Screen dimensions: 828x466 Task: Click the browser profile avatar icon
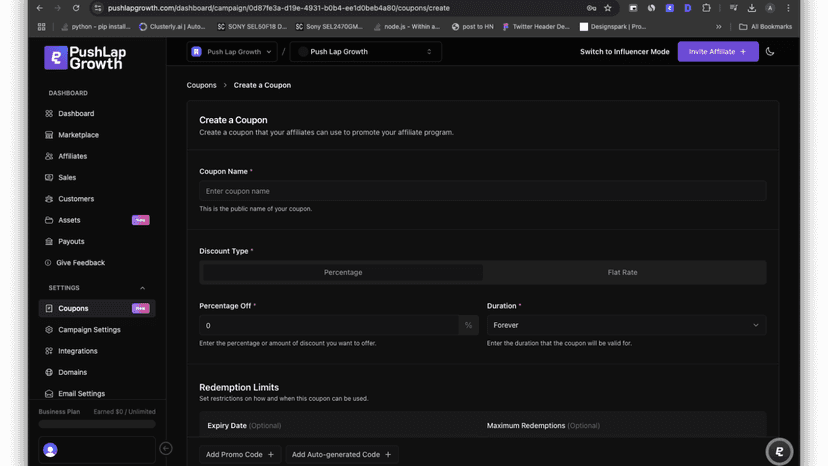(x=770, y=8)
